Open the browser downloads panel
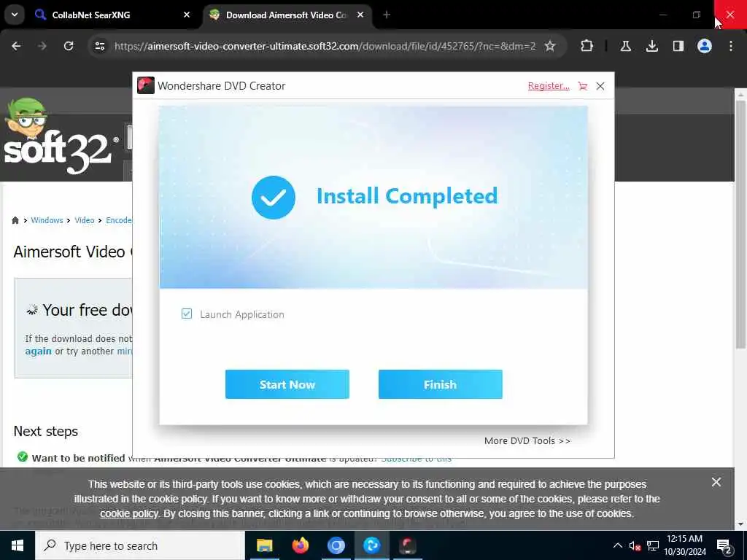747x560 pixels. coord(651,46)
